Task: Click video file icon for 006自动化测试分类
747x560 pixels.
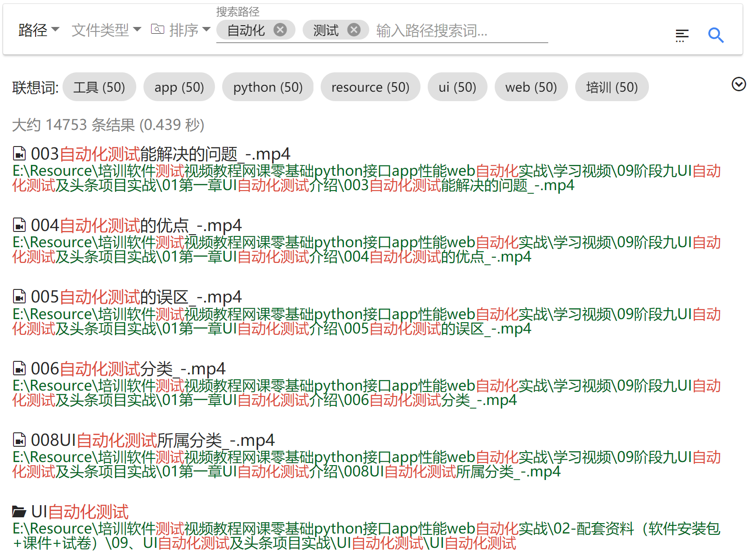Action: point(19,369)
